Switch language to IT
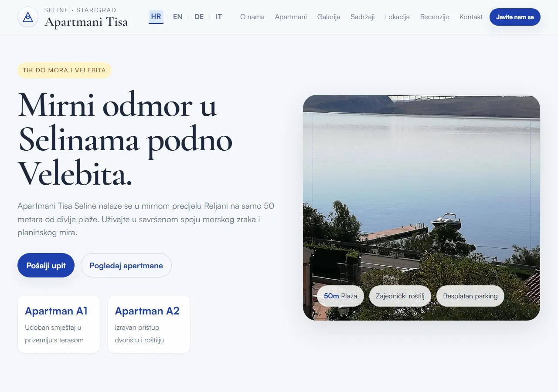The height and width of the screenshot is (392, 558). (219, 17)
